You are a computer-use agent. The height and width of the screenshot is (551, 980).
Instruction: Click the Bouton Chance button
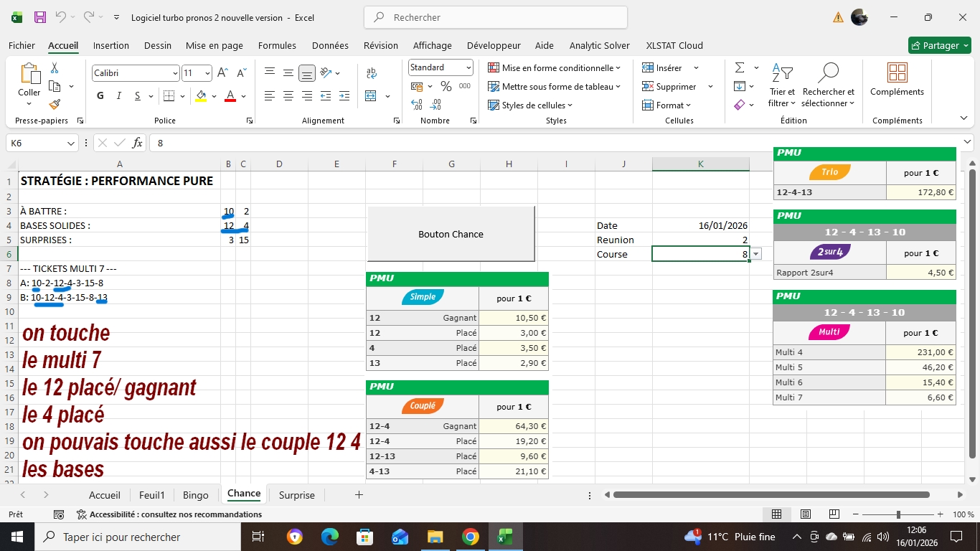(451, 234)
